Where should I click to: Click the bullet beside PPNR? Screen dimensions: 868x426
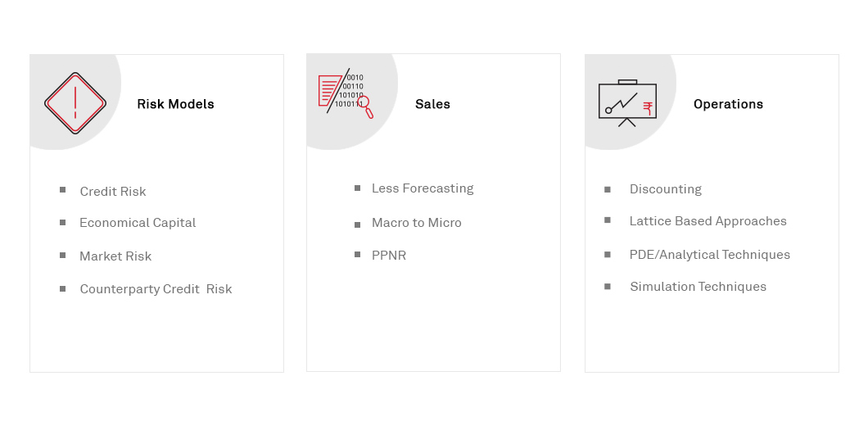358,255
